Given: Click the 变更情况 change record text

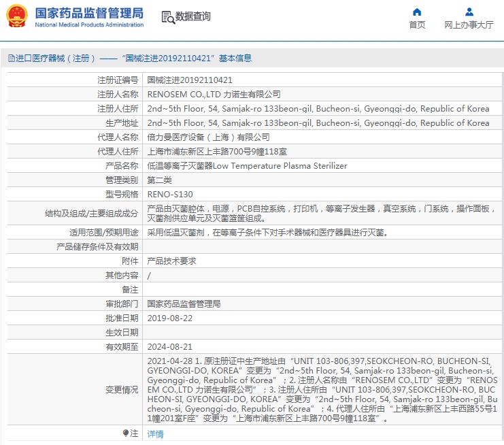Looking at the screenshot, I should tap(322, 390).
